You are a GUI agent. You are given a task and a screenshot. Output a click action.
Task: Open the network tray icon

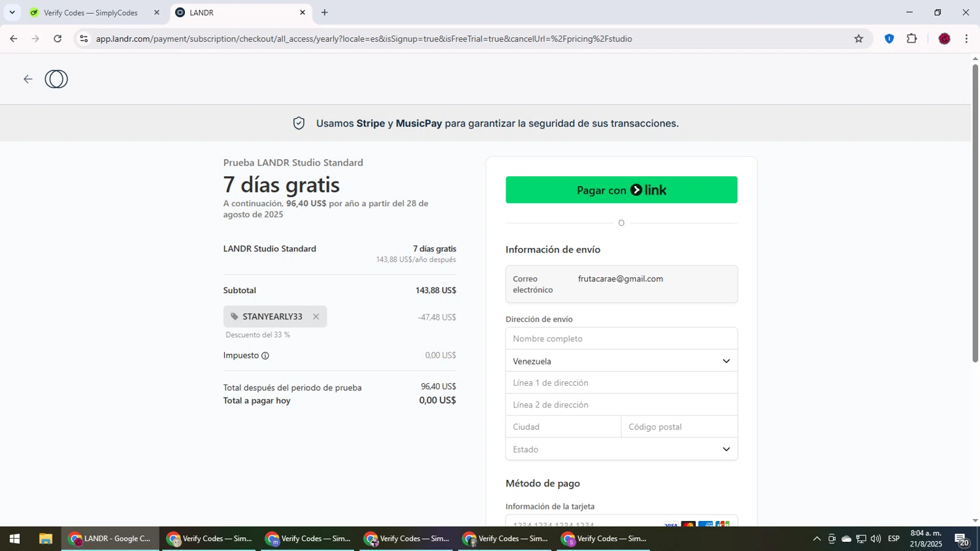(861, 539)
